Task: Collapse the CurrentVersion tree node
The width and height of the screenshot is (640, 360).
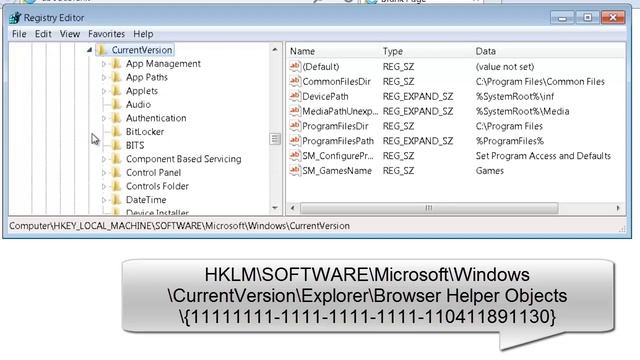Action: click(x=89, y=50)
